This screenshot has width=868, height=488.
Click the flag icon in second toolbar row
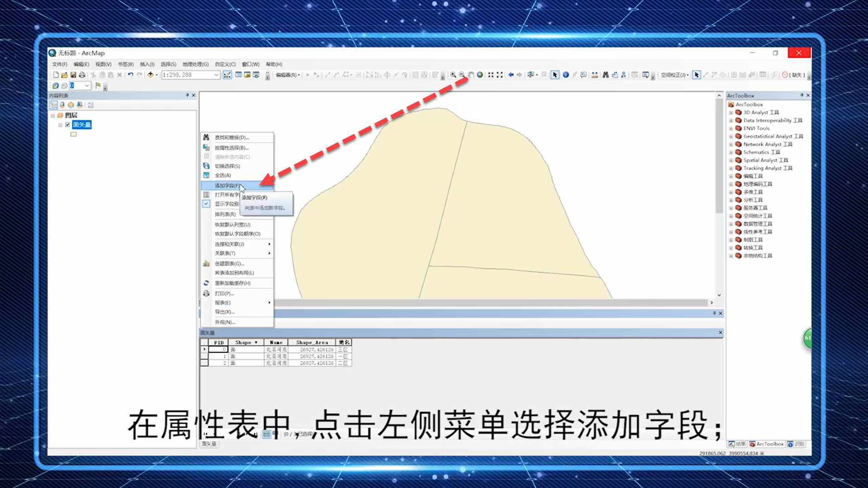click(98, 85)
